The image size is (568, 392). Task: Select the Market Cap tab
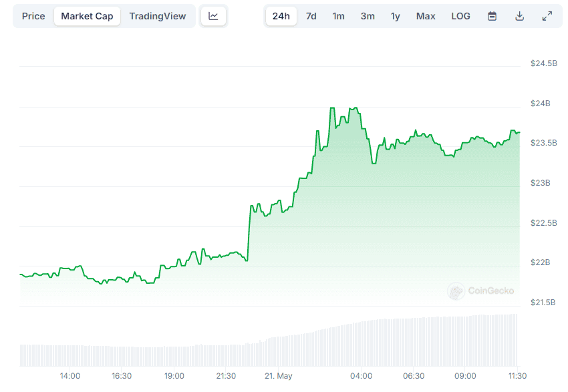[x=87, y=16]
